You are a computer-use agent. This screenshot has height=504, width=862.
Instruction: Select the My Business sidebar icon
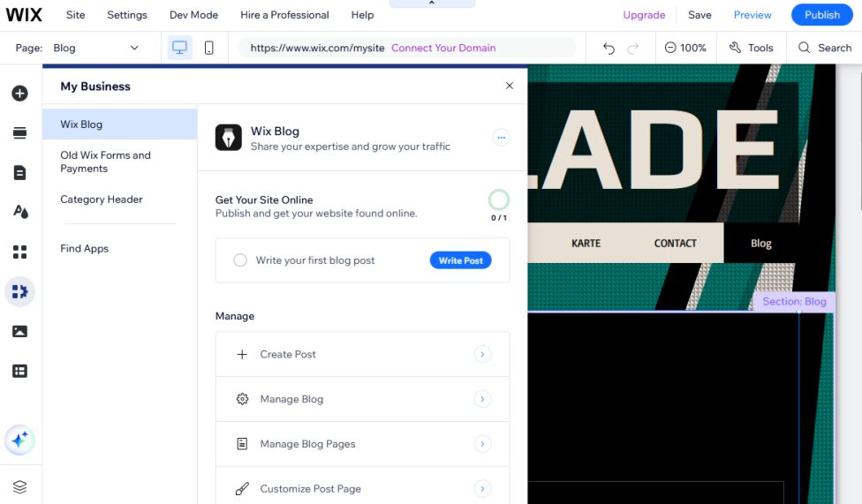19,291
